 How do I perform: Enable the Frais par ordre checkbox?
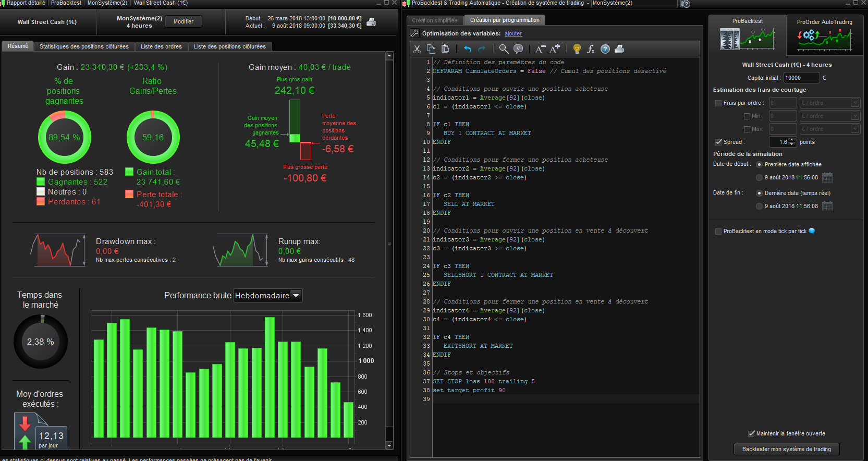coord(718,103)
